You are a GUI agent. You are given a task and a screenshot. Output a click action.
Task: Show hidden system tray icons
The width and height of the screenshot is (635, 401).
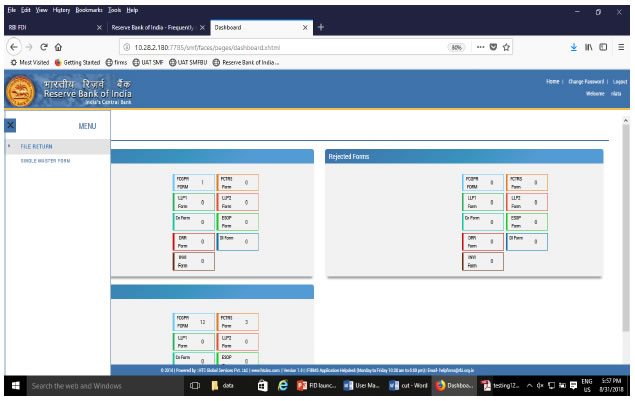click(x=529, y=386)
